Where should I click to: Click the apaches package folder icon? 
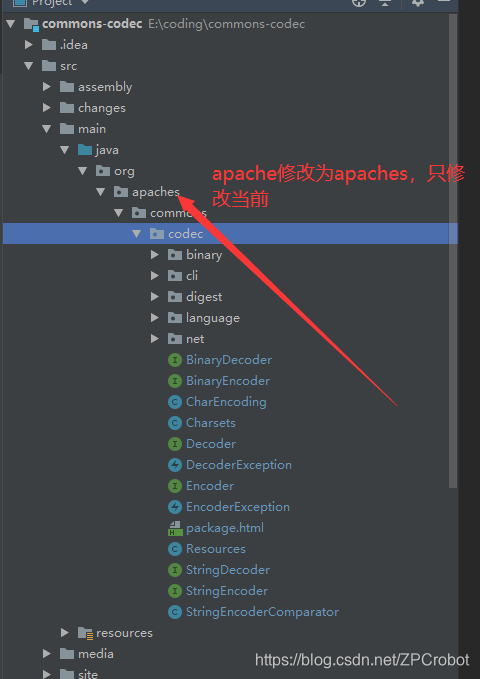(x=121, y=192)
